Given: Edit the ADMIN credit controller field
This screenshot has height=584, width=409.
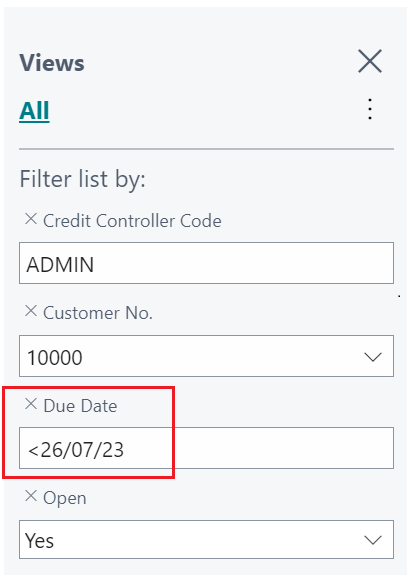Looking at the screenshot, I should (206, 263).
